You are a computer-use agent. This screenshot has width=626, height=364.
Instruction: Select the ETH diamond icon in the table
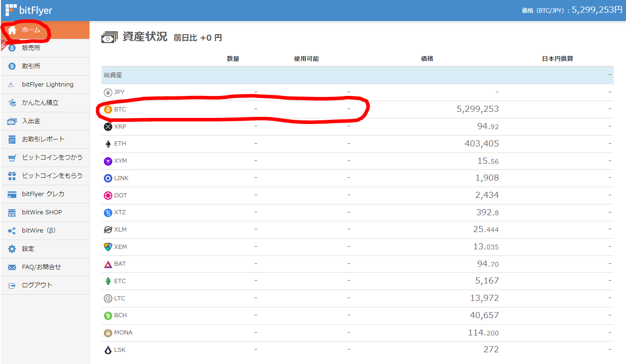[x=109, y=143]
